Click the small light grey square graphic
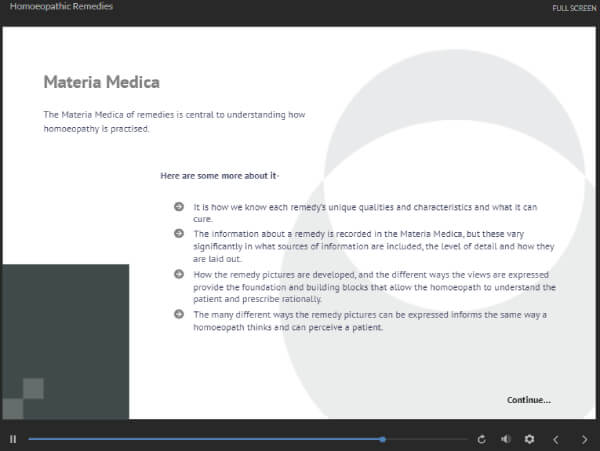This screenshot has height=451, width=600. click(x=33, y=389)
